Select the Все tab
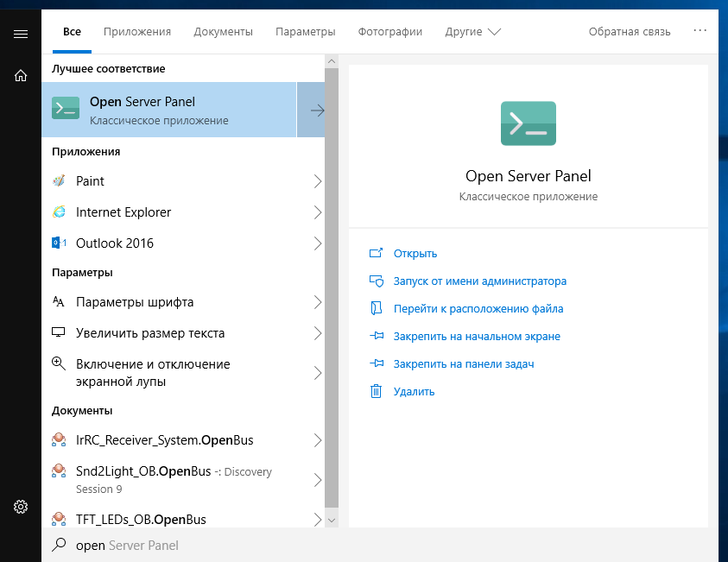Image resolution: width=728 pixels, height=562 pixels. (x=72, y=32)
